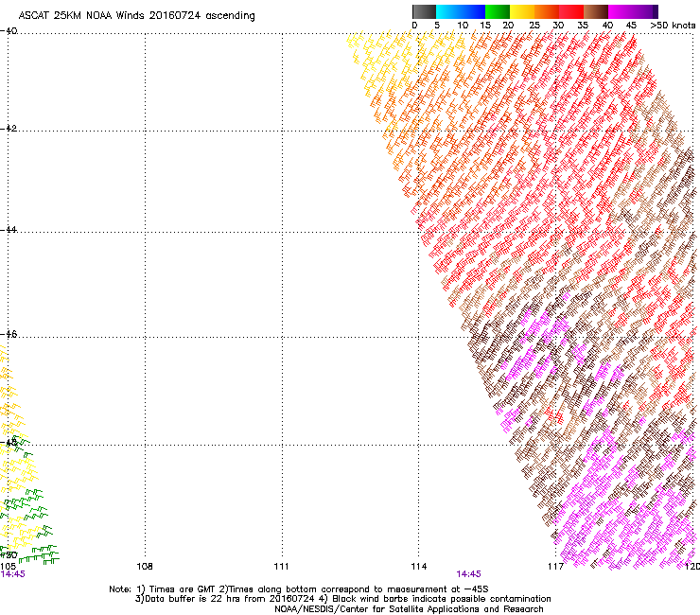Click the longitude label '108'
Viewport: 700px width, 615px height.
point(145,567)
